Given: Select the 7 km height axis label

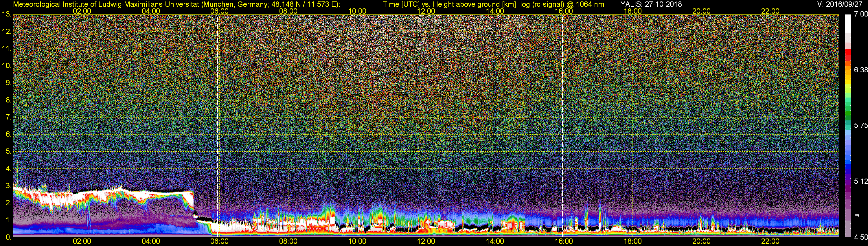Looking at the screenshot, I should [x=8, y=117].
